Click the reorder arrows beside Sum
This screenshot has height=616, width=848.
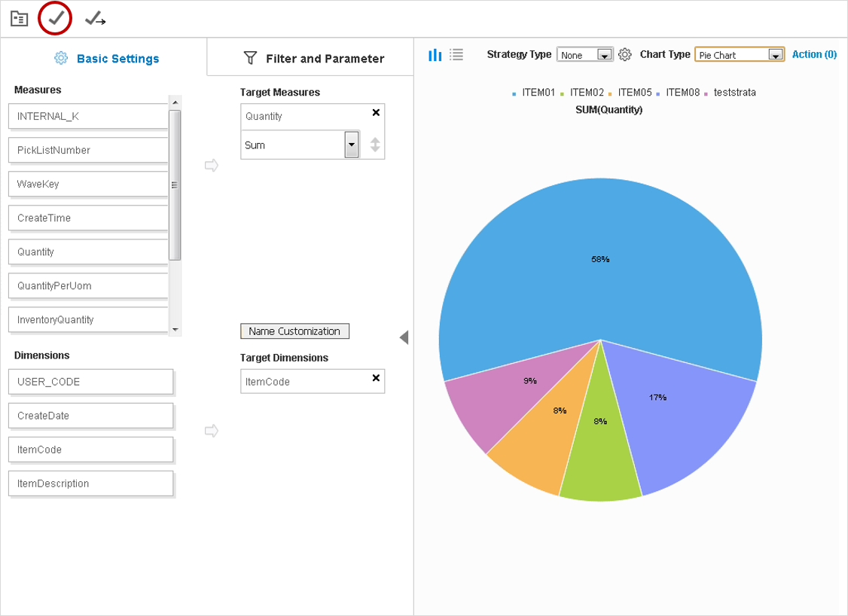coord(375,145)
